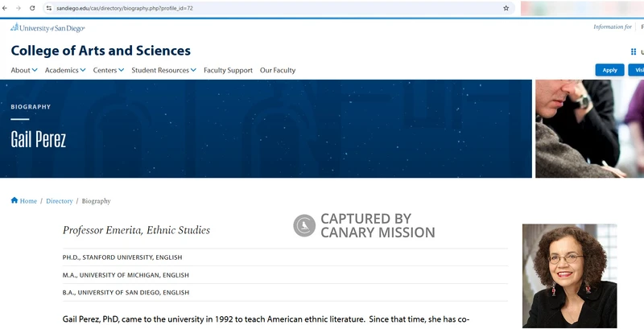The width and height of the screenshot is (644, 329).
Task: Click the Professor Emerita, Ethnic Studies title
Action: pos(136,230)
